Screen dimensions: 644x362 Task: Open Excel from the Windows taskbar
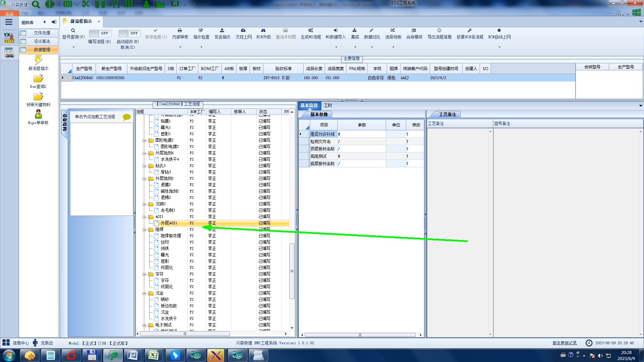point(154,355)
